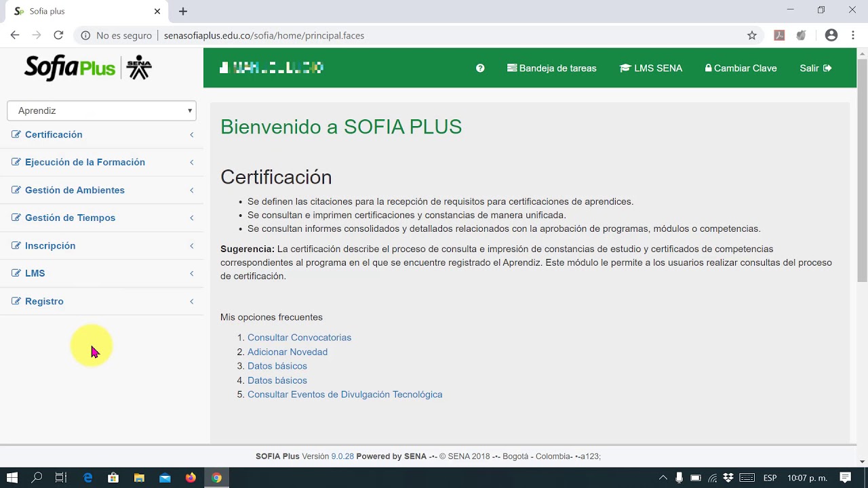Click the help question mark icon
Screen dimensions: 868x488
tap(480, 68)
